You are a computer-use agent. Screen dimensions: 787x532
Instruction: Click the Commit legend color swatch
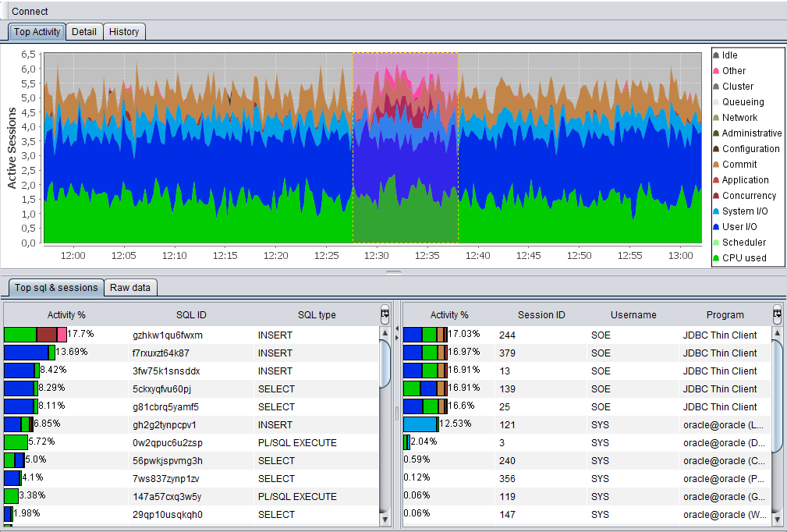click(x=716, y=165)
